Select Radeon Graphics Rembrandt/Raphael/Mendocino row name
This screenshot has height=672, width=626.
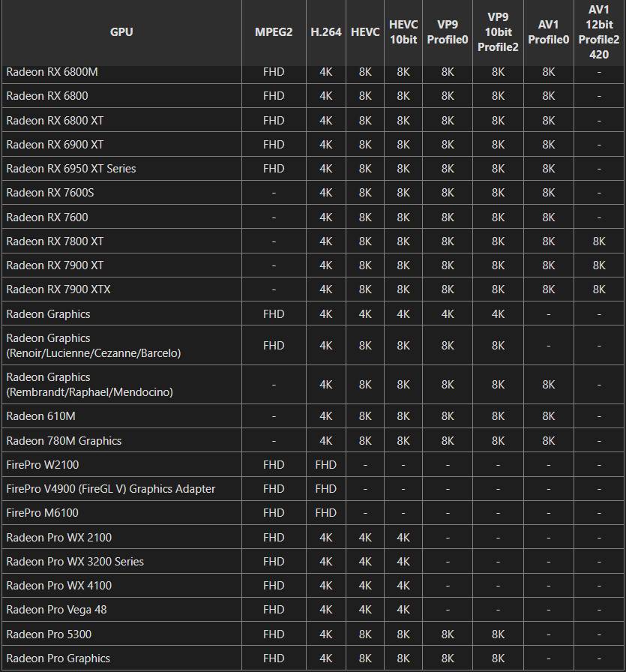pos(89,385)
